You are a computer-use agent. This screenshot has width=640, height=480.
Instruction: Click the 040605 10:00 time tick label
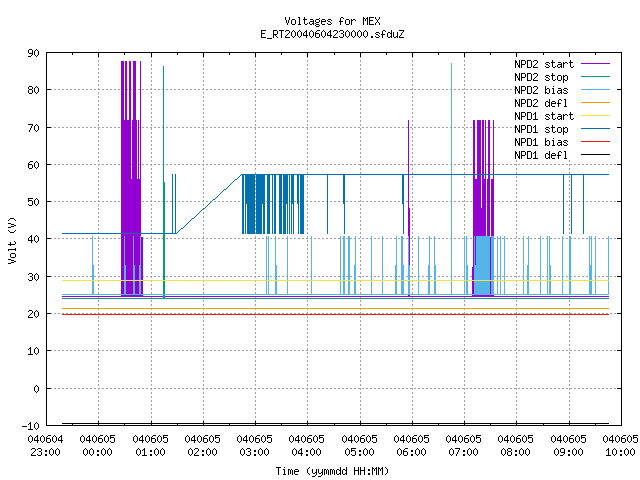click(x=620, y=446)
